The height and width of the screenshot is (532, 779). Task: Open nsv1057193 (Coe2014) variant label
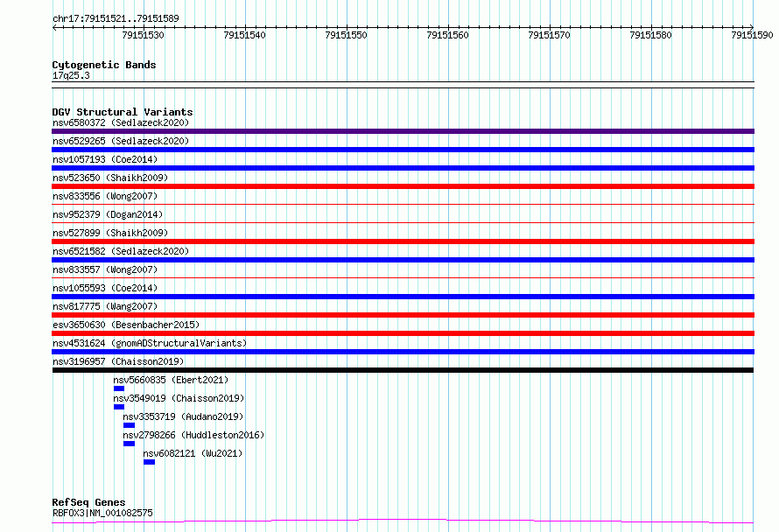tap(105, 159)
